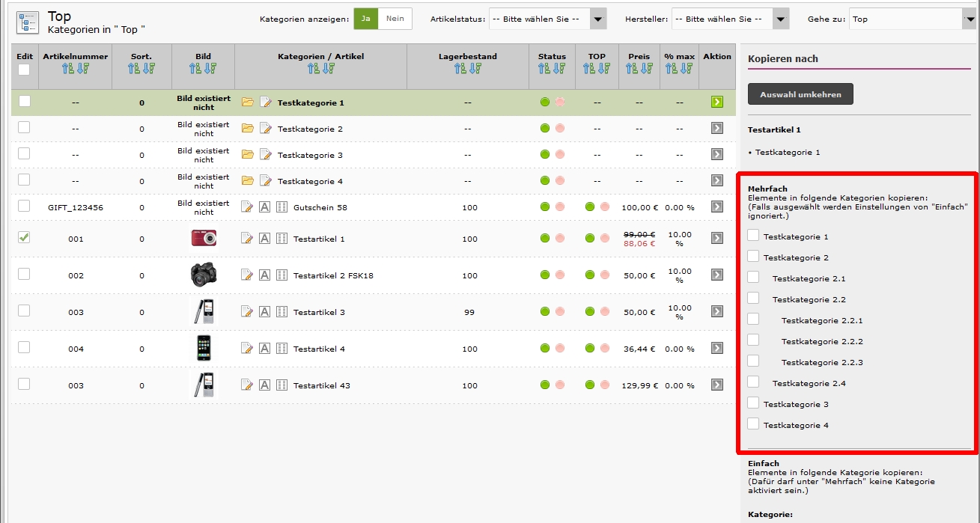Screen dimensions: 980x523
Task: Click the sort icons under the Preis column
Action: [x=639, y=69]
